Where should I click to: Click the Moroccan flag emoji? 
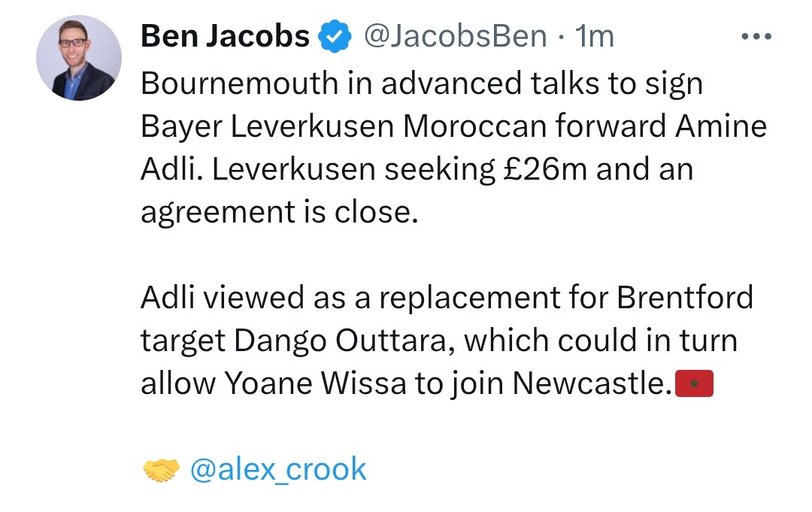[x=695, y=383]
